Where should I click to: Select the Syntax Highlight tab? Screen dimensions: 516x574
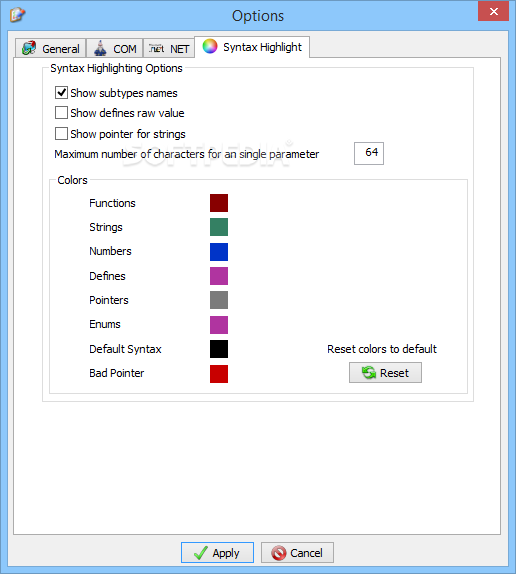252,47
